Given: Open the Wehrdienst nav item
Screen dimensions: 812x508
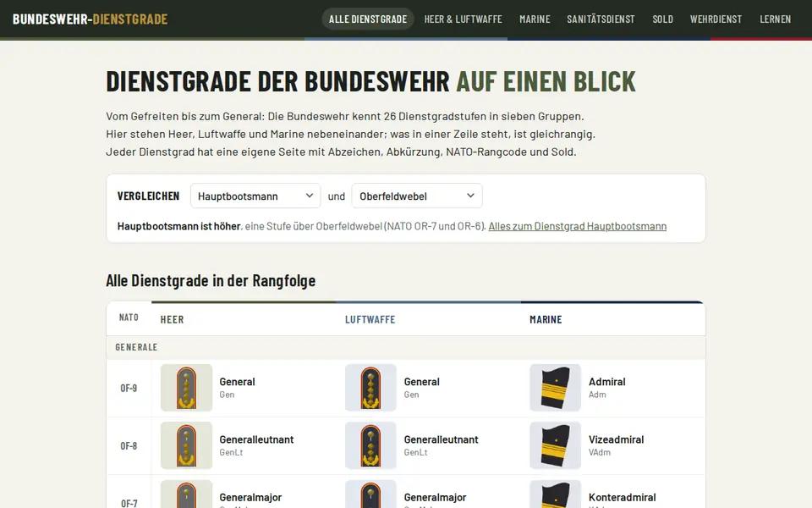Looking at the screenshot, I should click(716, 19).
